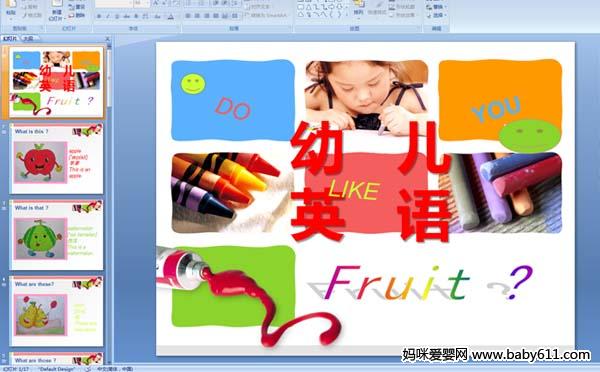Switch to the Slides (幻灯片) pane tab
Screen dimensions: 600x372
point(10,38)
